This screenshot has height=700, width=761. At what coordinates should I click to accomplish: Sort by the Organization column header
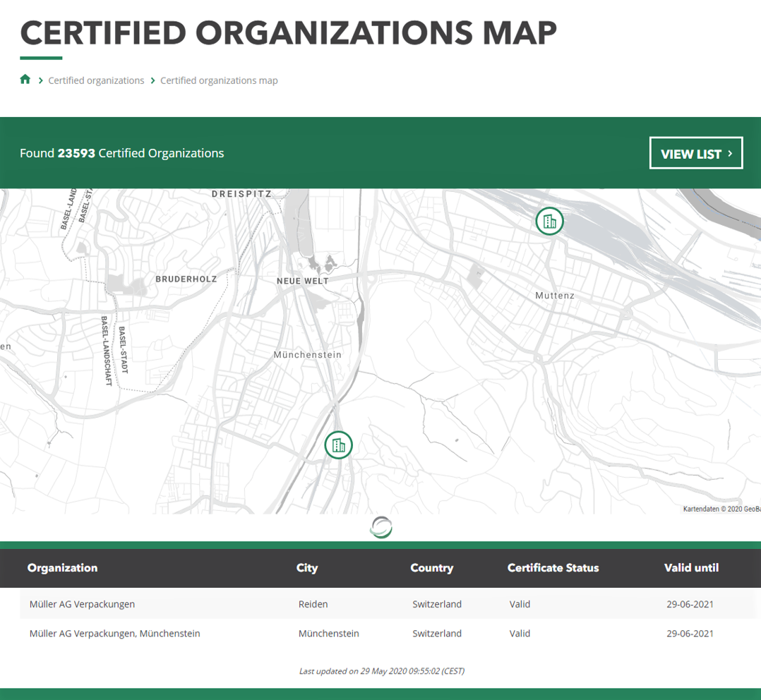[x=62, y=568]
